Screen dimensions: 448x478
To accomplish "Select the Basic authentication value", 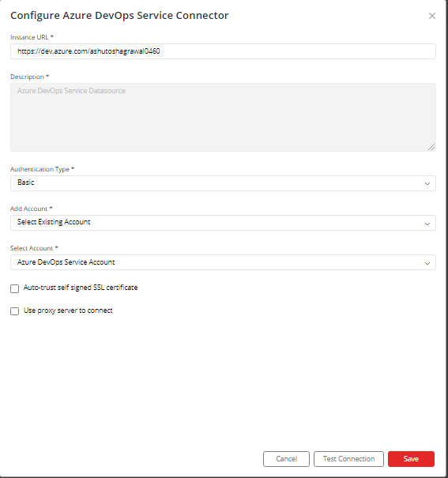I will pos(25,183).
